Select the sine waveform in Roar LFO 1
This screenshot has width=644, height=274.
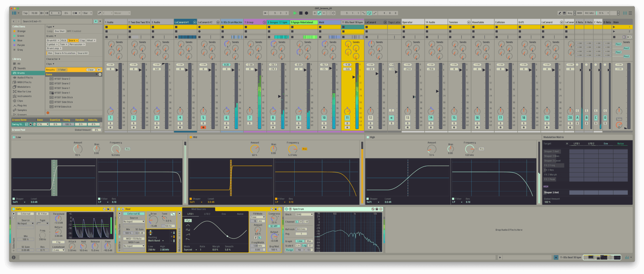tap(188, 220)
